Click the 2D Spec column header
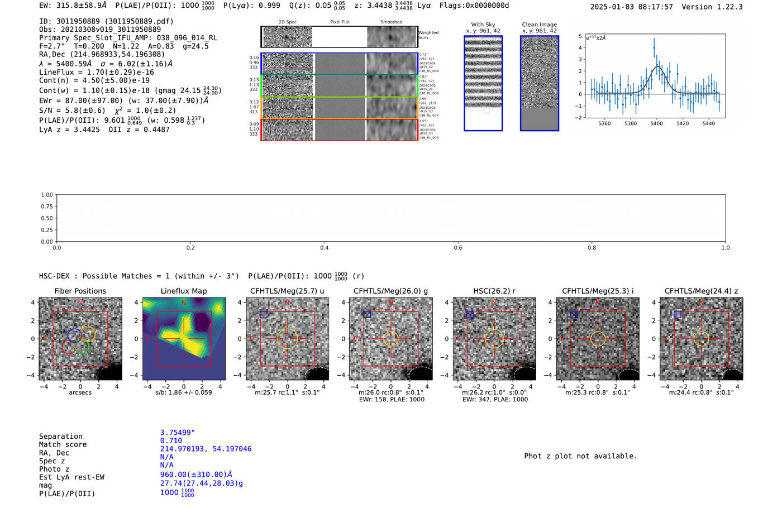 (288, 22)
